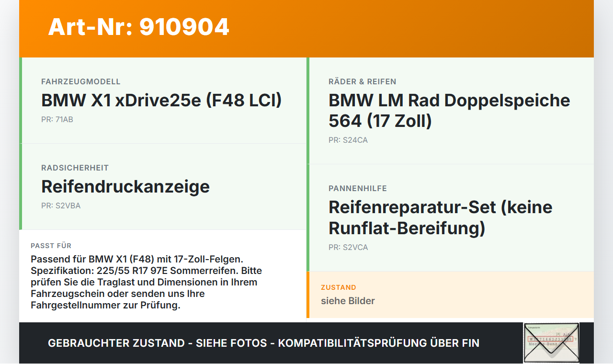The width and height of the screenshot is (613, 364).
Task: Click the 'siehe Bilder' condition text
Action: 348,301
